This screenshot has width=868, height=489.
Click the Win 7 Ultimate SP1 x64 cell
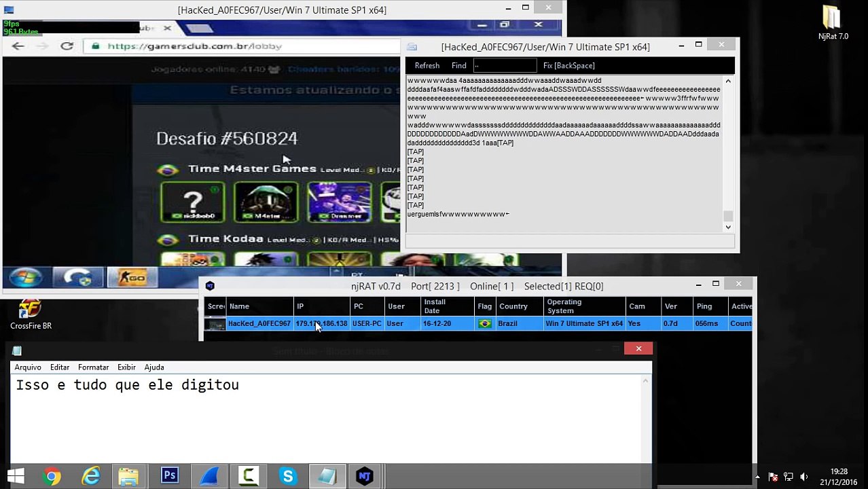point(584,324)
